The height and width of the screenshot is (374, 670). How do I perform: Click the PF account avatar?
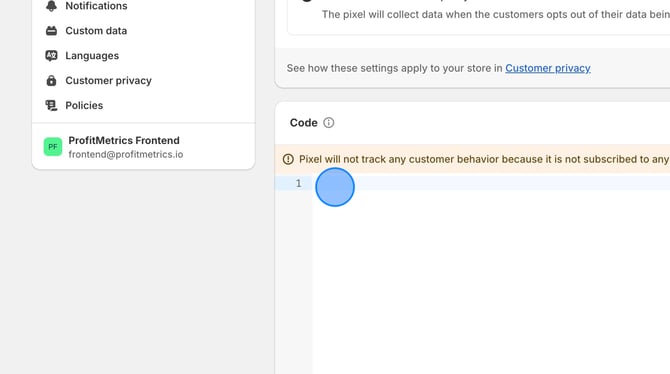[x=53, y=147]
